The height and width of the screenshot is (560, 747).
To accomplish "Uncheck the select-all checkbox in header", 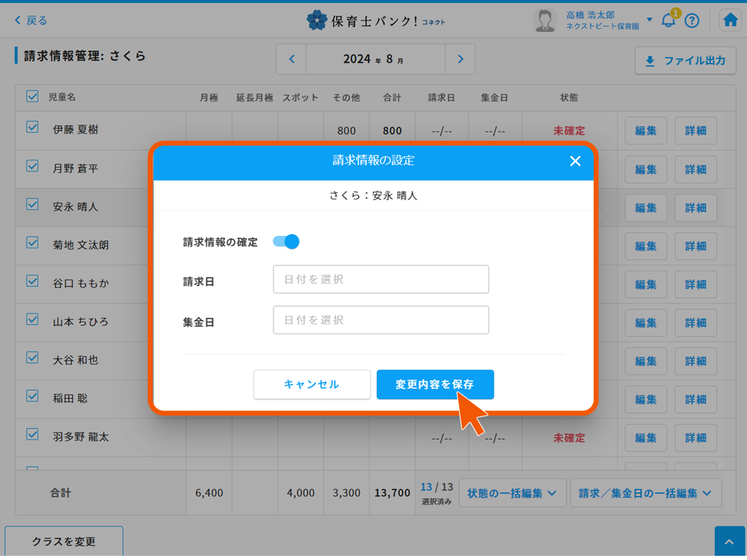I will pyautogui.click(x=32, y=97).
